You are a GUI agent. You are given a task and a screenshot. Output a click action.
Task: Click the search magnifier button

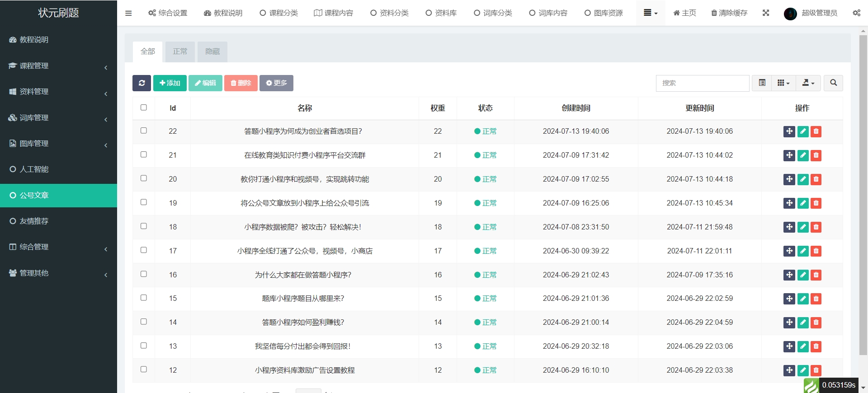[833, 83]
